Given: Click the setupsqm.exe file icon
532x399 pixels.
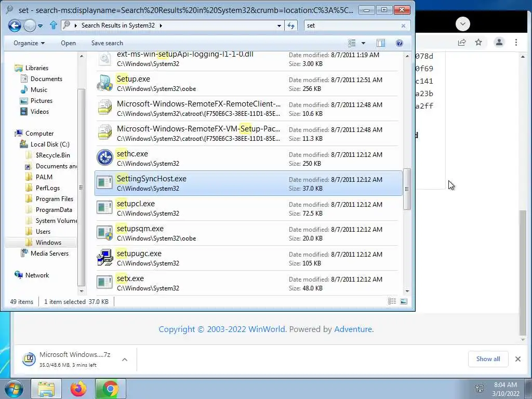Looking at the screenshot, I should coord(104,233).
